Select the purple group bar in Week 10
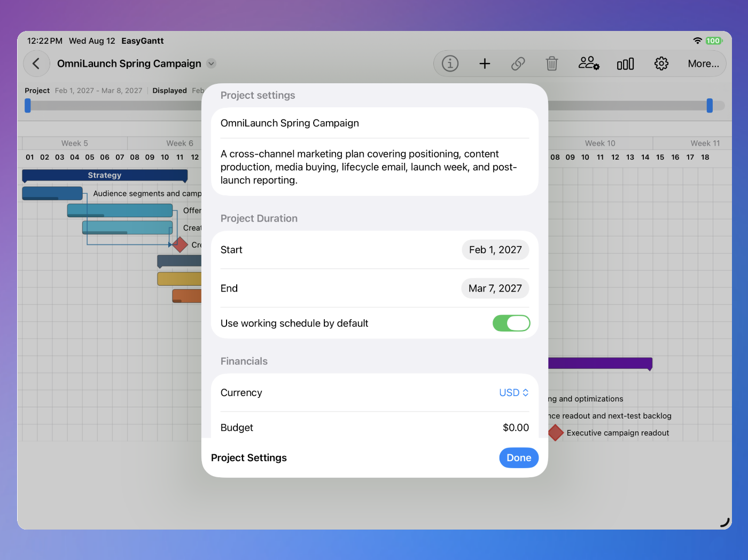The height and width of the screenshot is (560, 748). coord(600,364)
